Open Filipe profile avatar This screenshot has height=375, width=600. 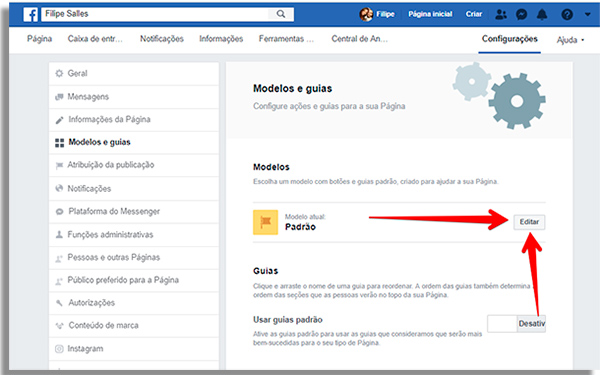click(366, 15)
